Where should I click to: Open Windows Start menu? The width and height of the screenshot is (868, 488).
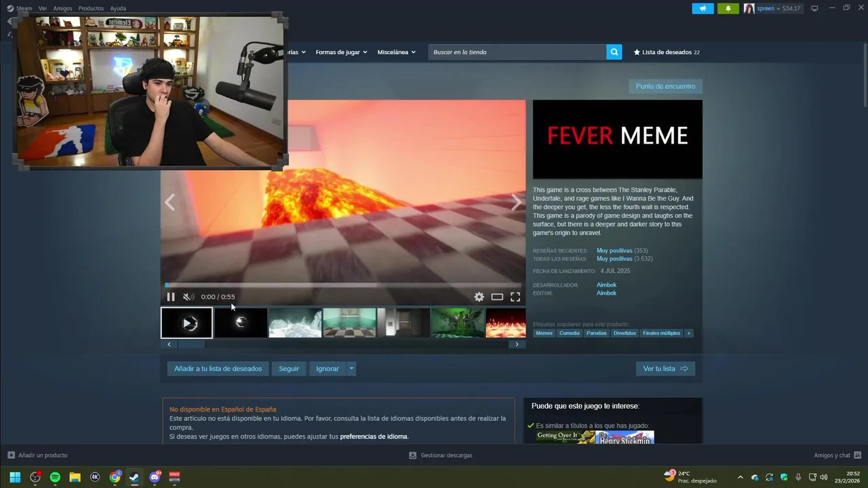coord(15,477)
